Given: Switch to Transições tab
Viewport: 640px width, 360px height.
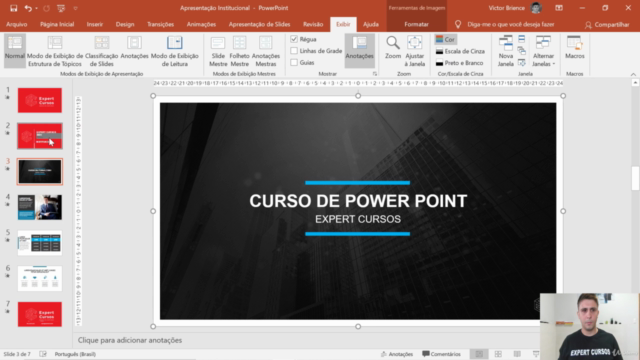Looking at the screenshot, I should pos(160,24).
